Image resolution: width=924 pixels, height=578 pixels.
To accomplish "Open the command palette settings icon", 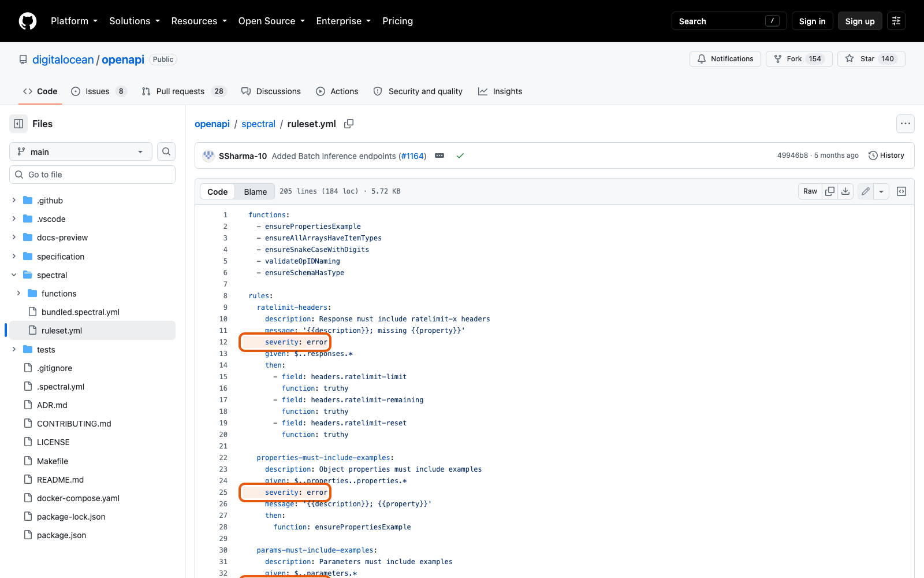I will 896,21.
